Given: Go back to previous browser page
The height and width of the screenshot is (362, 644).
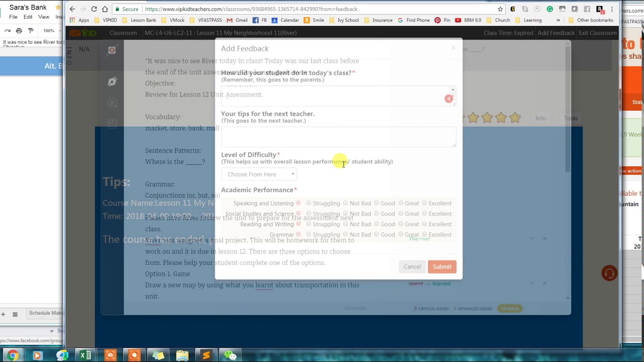Looking at the screenshot, I should point(72,9).
